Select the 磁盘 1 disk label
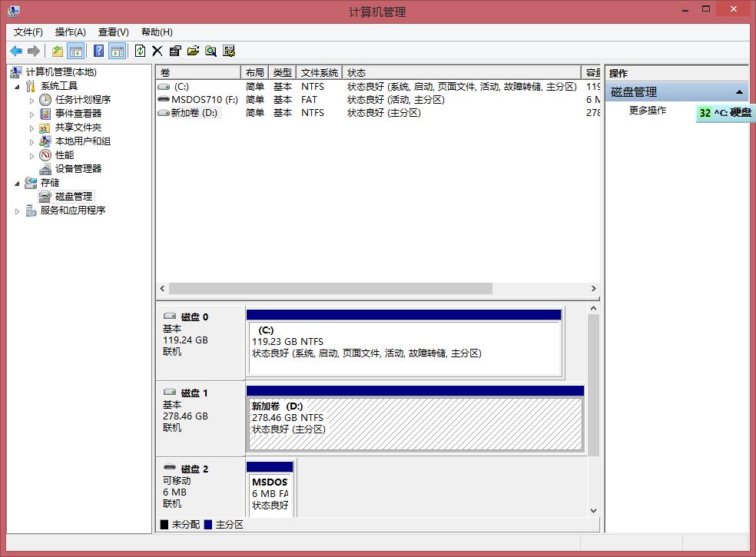The width and height of the screenshot is (756, 557). point(200,419)
